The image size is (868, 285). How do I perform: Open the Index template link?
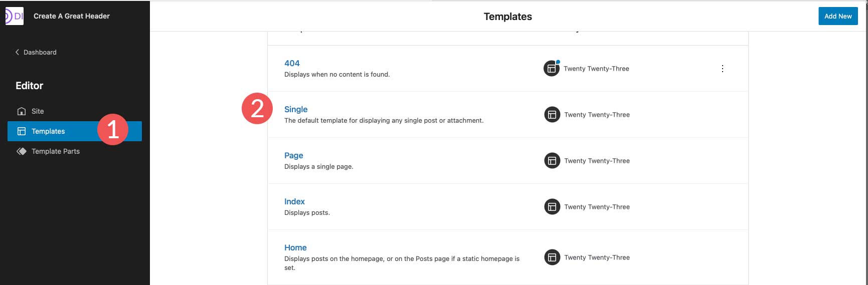pos(294,201)
